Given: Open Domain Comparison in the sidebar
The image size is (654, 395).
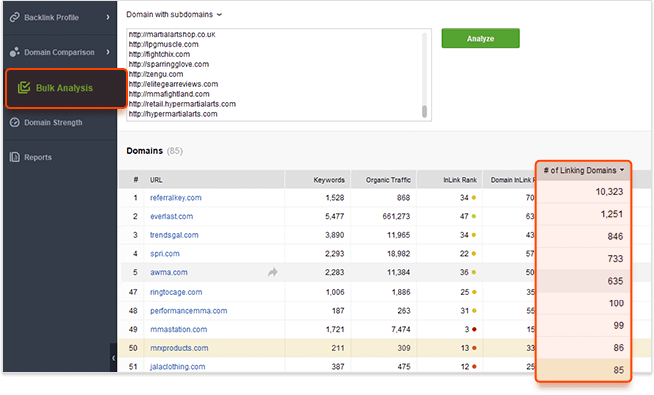Looking at the screenshot, I should [60, 52].
